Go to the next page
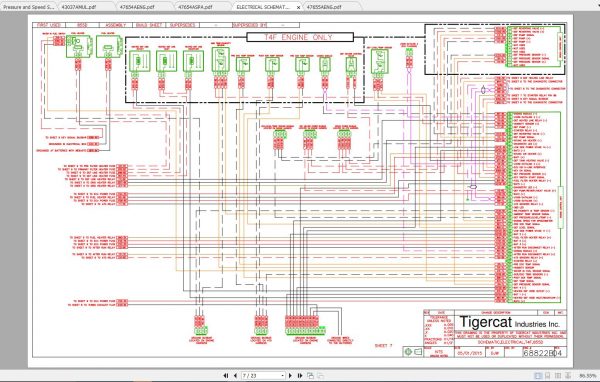The image size is (600, 382). click(x=290, y=376)
